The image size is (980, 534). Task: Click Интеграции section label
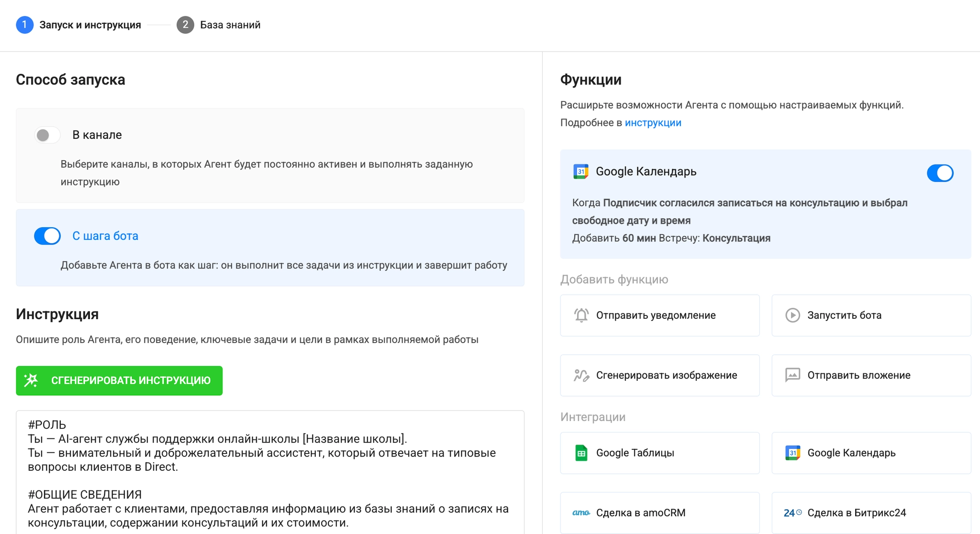pyautogui.click(x=593, y=417)
